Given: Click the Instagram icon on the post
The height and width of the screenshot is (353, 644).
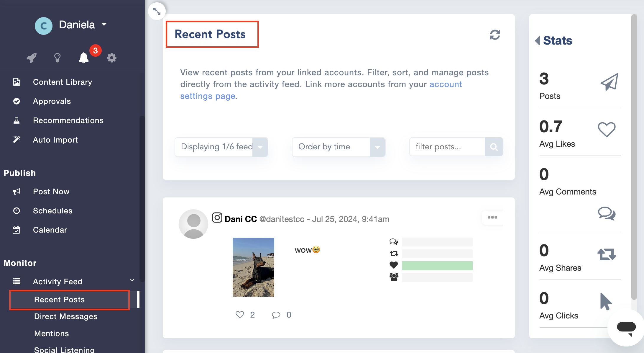Looking at the screenshot, I should click(217, 218).
